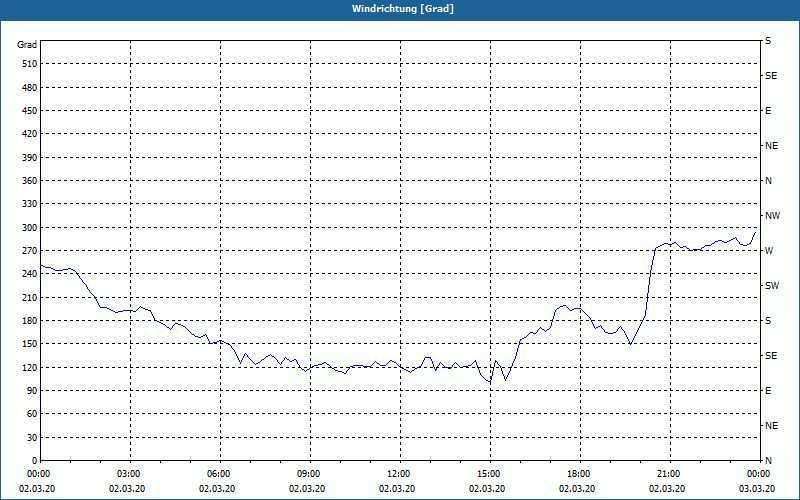Screen dimensions: 800x500
Task: Click the 18:00 time label
Action: pos(580,473)
